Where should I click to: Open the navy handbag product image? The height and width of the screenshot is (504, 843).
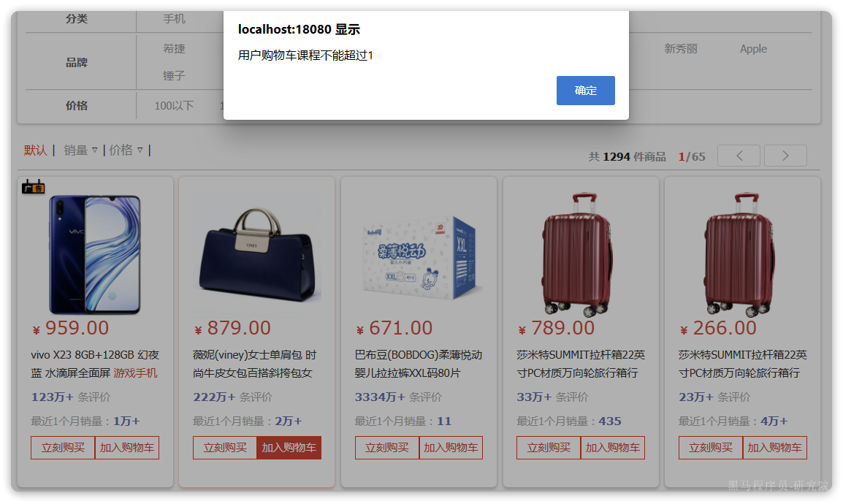pos(256,254)
